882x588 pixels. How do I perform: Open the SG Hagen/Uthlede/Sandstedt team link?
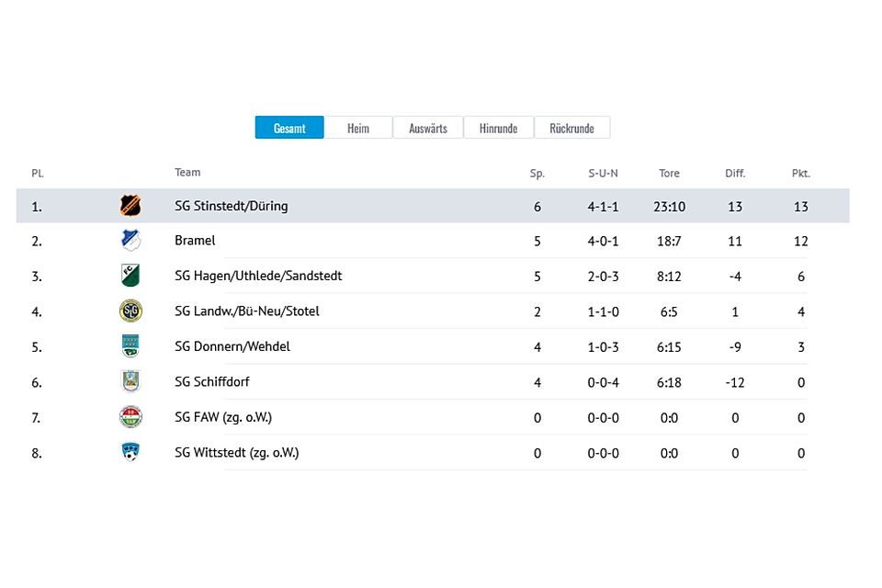pyautogui.click(x=258, y=276)
